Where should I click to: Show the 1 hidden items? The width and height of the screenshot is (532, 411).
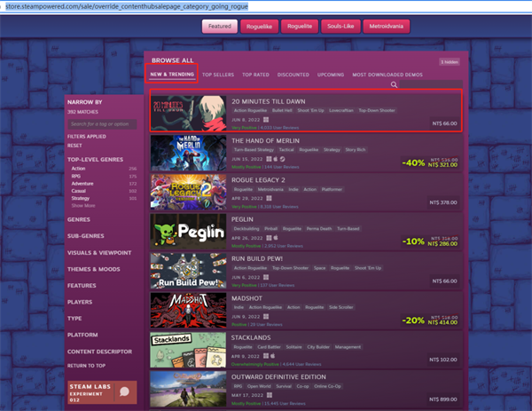[x=450, y=62]
